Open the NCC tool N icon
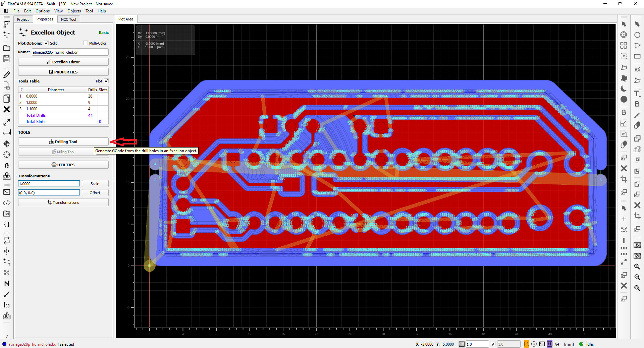The width and height of the screenshot is (644, 348). (6, 283)
